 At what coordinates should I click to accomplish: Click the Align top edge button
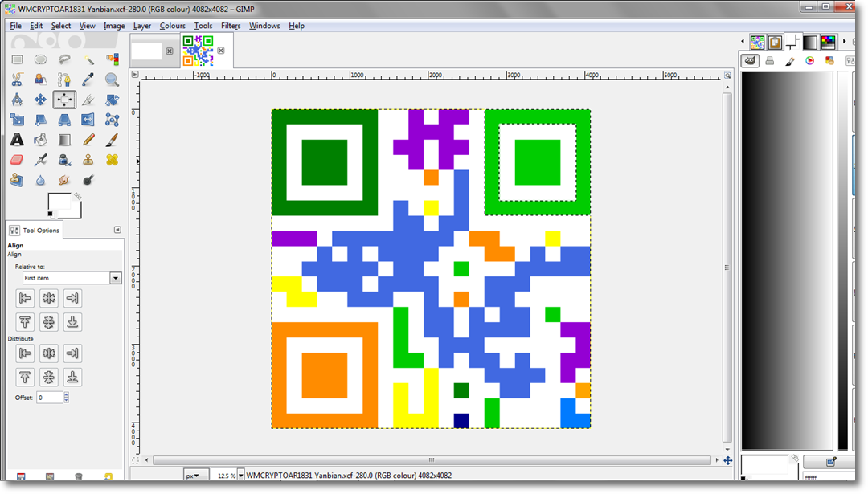point(25,322)
